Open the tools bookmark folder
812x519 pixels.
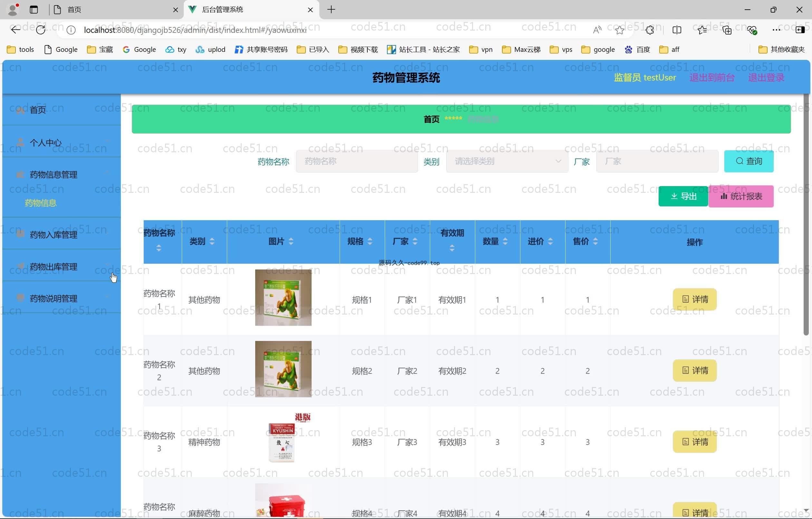[21, 50]
